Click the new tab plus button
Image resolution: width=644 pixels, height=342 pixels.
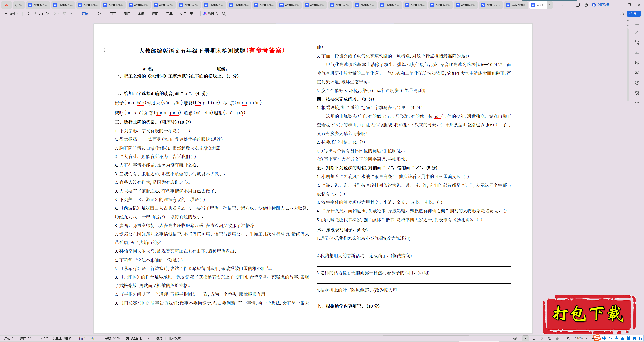557,5
